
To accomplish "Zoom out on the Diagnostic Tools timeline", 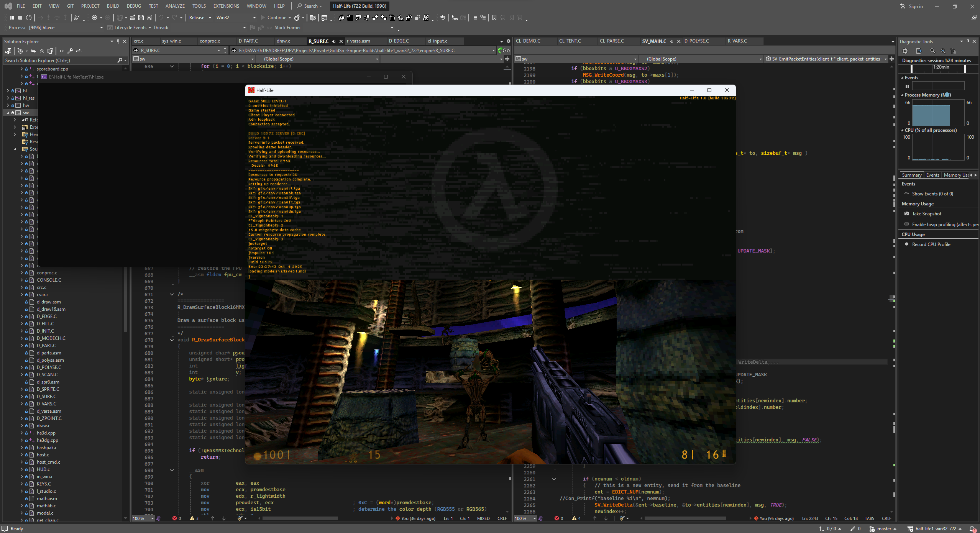I will tap(943, 51).
